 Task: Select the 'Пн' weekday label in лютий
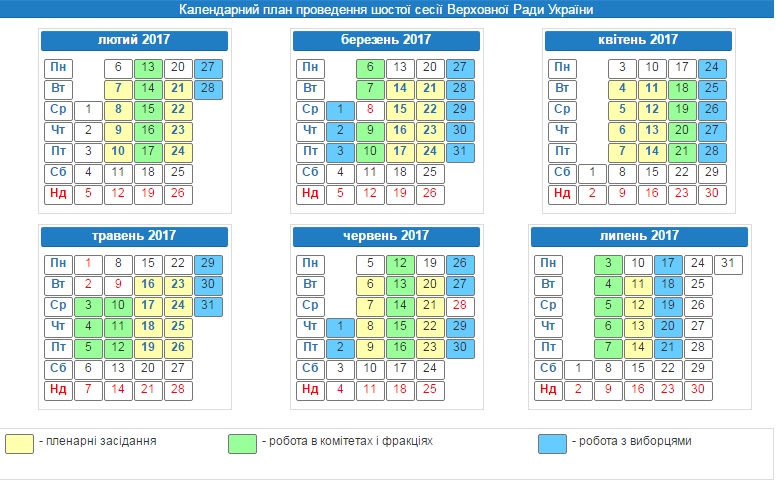point(58,69)
